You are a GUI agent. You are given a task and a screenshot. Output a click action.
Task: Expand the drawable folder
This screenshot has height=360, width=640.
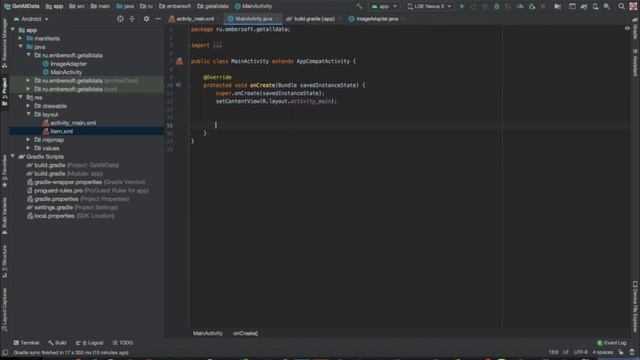[x=29, y=106]
